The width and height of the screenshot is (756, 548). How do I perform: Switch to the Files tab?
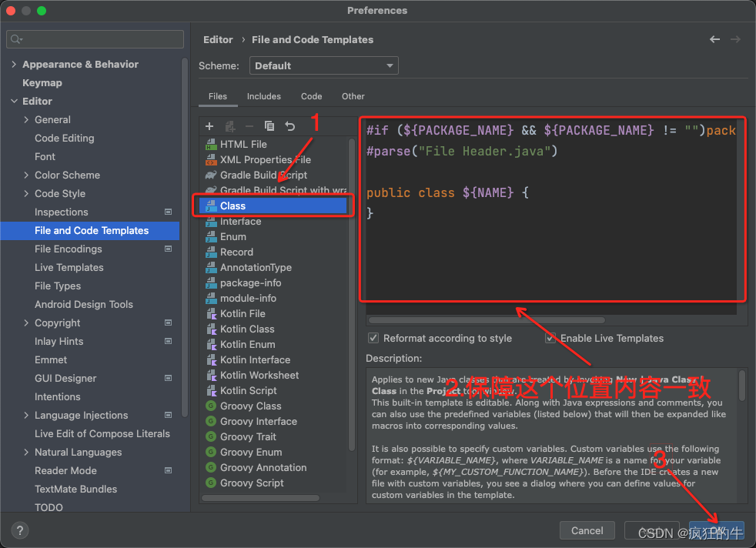point(217,96)
